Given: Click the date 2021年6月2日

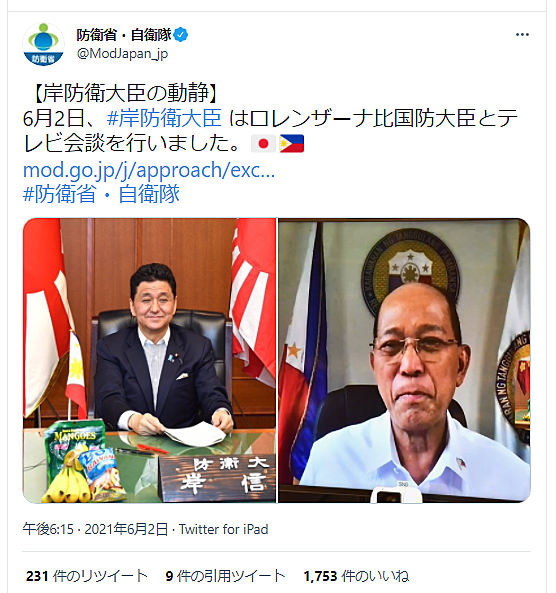Looking at the screenshot, I should [x=126, y=529].
